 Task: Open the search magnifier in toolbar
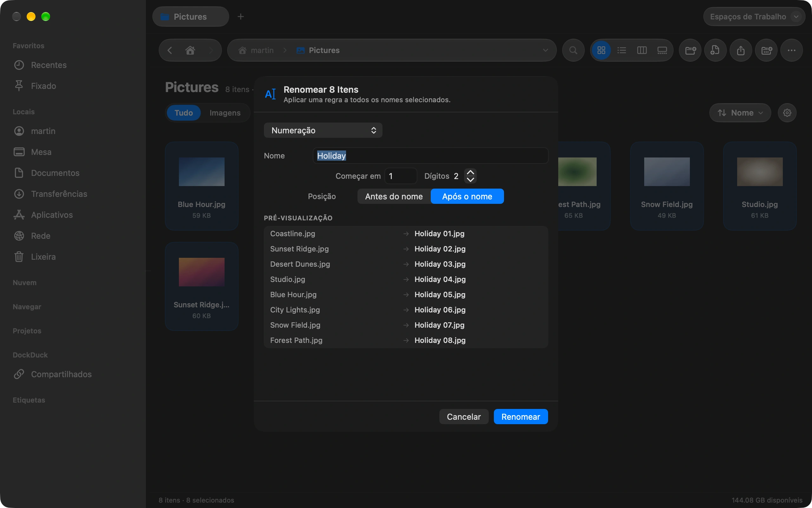tap(573, 50)
